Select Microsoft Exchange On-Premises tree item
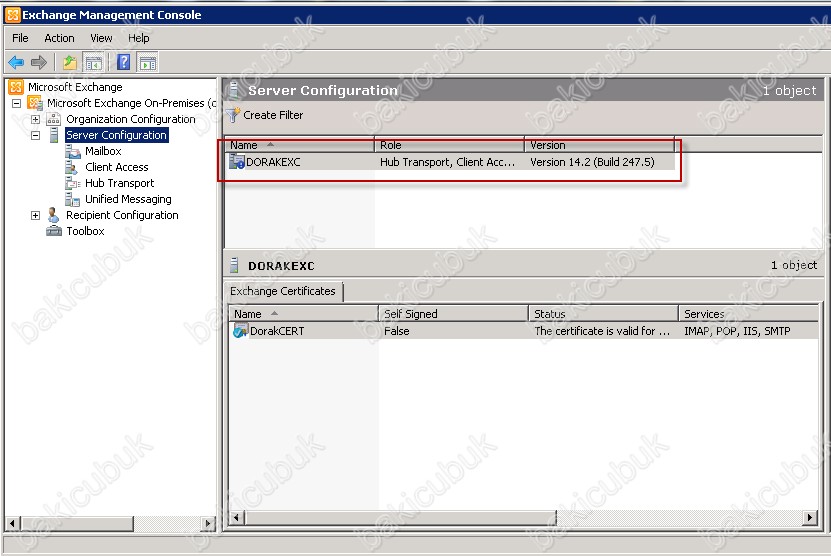The height and width of the screenshot is (556, 831). (x=131, y=103)
